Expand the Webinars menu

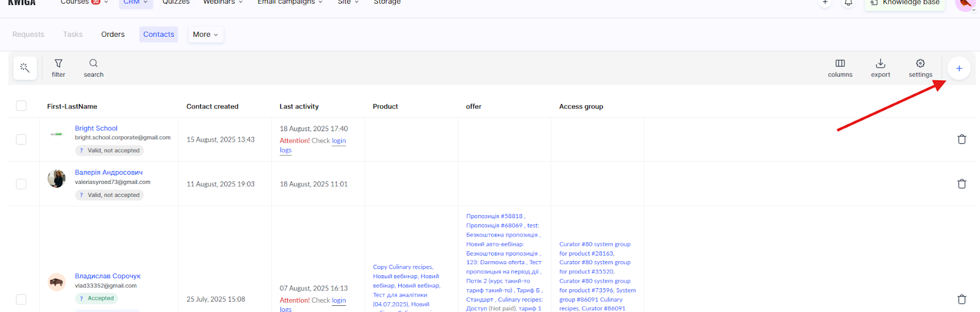tap(222, 2)
